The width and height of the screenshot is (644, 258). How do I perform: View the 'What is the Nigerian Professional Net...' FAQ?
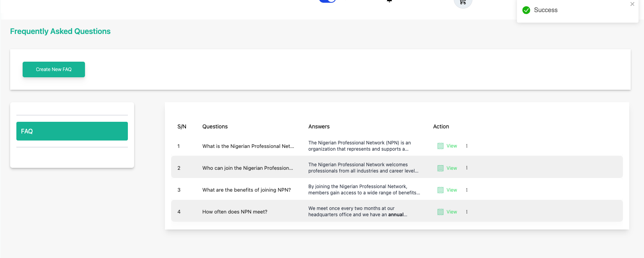[447, 146]
